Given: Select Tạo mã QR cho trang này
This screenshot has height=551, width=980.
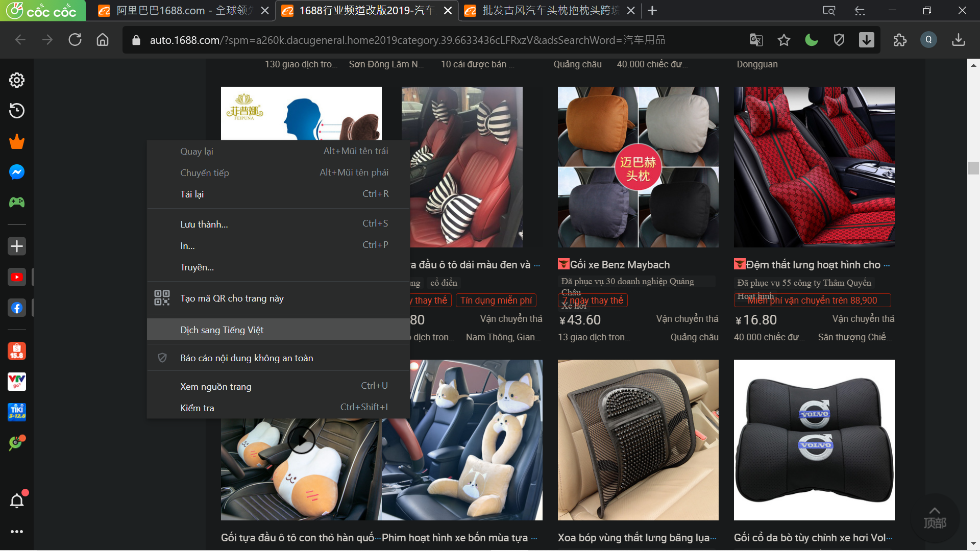Looking at the screenshot, I should coord(278,298).
